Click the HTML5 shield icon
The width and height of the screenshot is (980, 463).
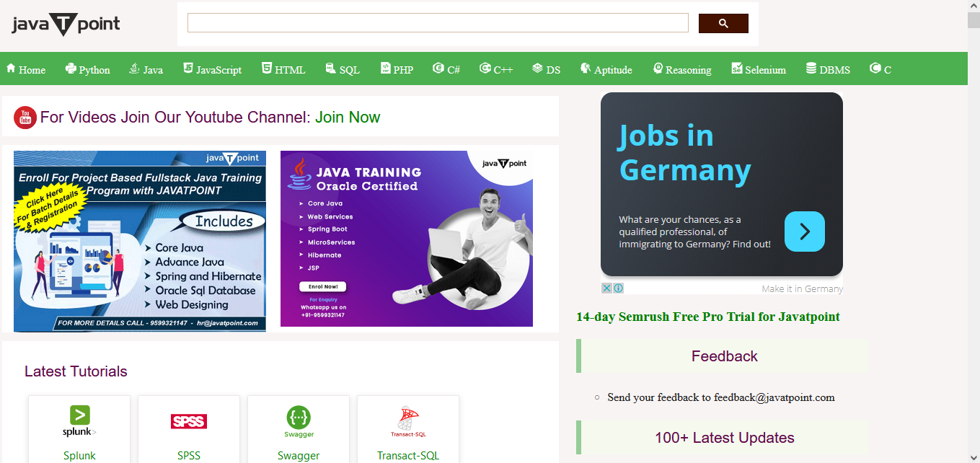click(x=267, y=69)
